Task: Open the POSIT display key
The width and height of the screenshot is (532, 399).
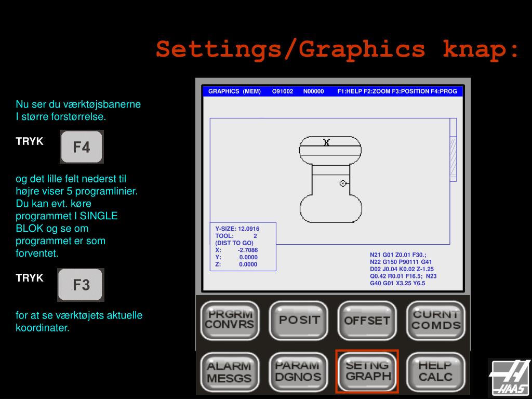Action: coord(299,321)
